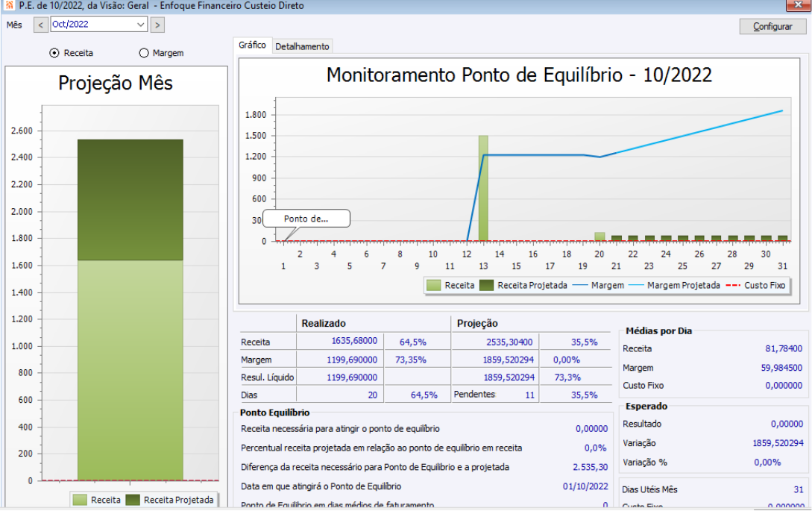Click the Margem legend line icon

[x=581, y=286]
